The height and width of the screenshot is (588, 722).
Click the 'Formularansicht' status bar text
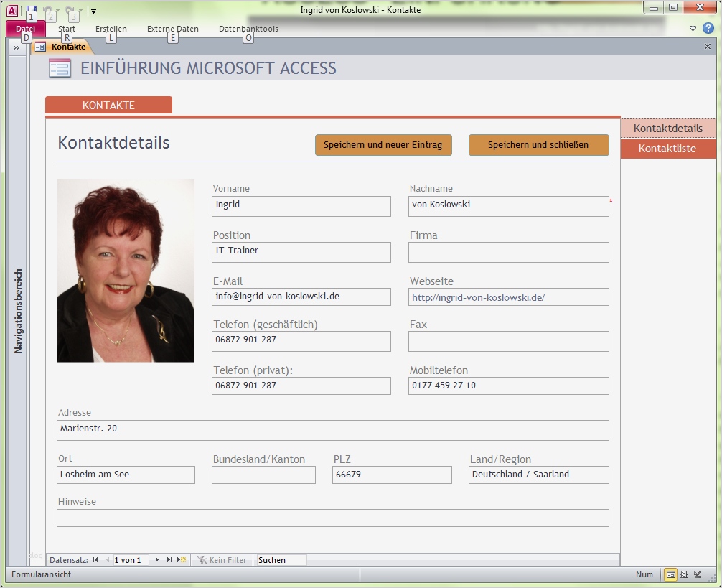tap(42, 574)
